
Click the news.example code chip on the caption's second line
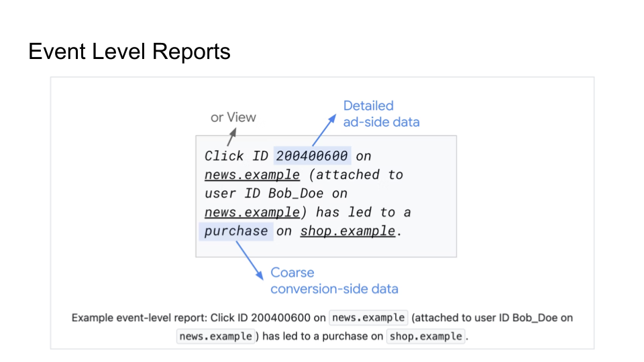(216, 337)
